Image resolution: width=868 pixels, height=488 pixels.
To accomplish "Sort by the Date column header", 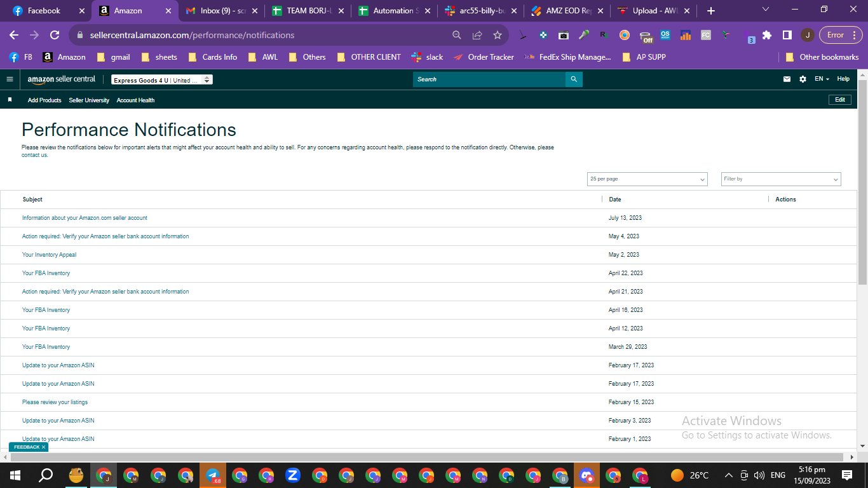I will (x=615, y=200).
